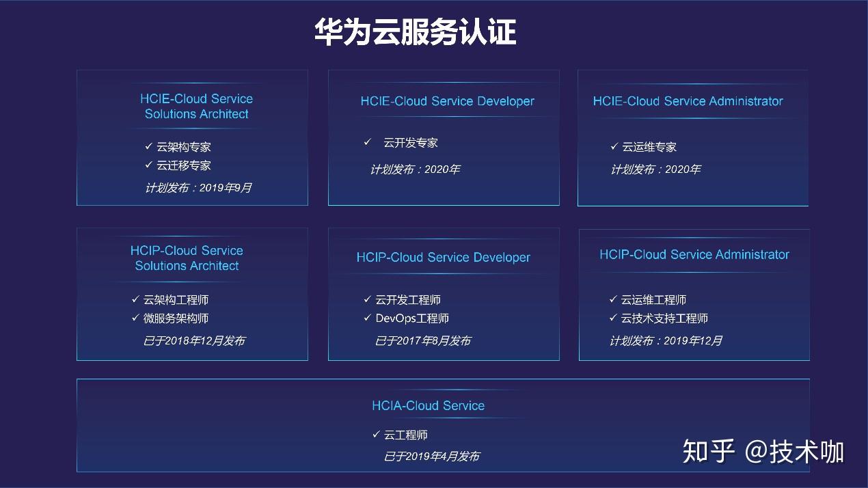Click the checkmark beside 微服务架构师
The height and width of the screenshot is (488, 868).
[x=135, y=318]
